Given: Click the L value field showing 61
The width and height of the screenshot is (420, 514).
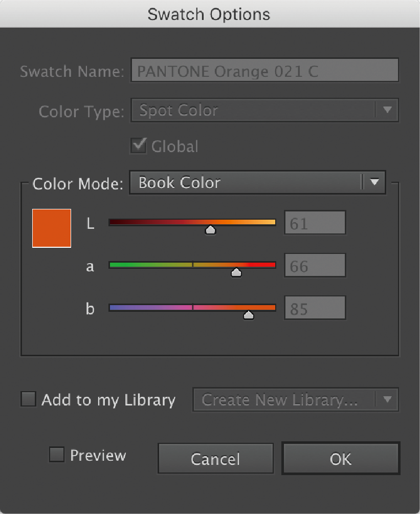Looking at the screenshot, I should pyautogui.click(x=315, y=223).
